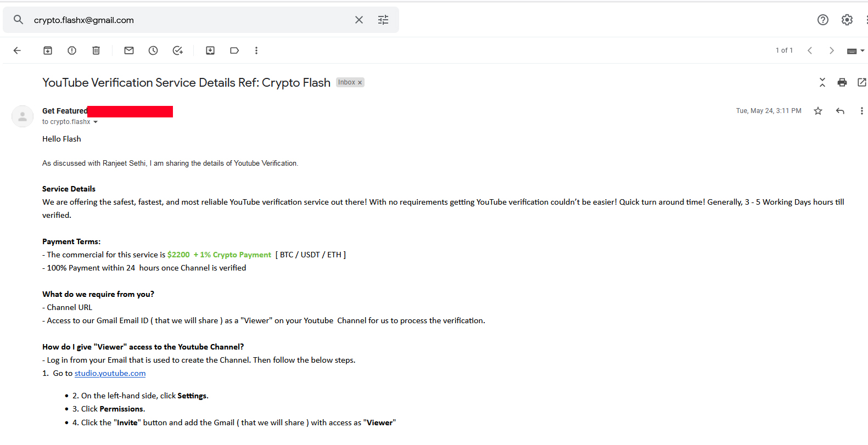The height and width of the screenshot is (445, 868).
Task: Go to the older conversation arrow
Action: pos(832,50)
